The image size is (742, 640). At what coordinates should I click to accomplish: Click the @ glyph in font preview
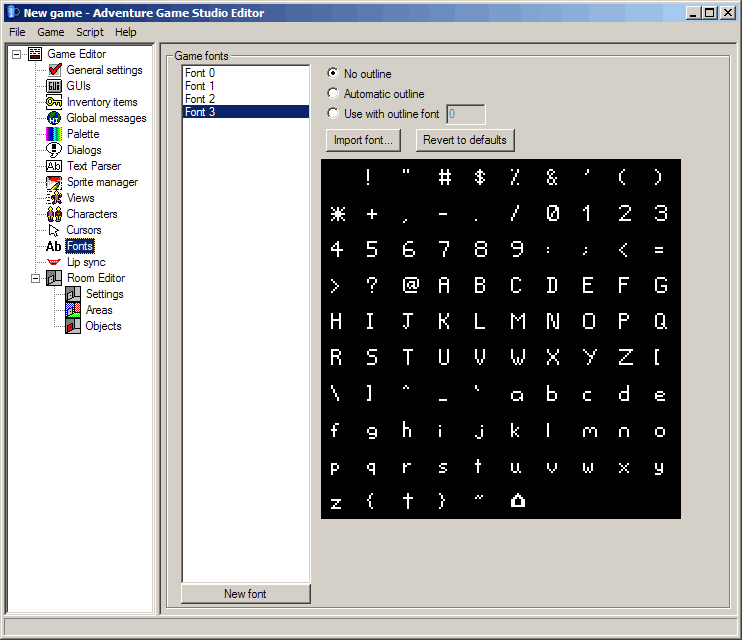click(x=410, y=285)
